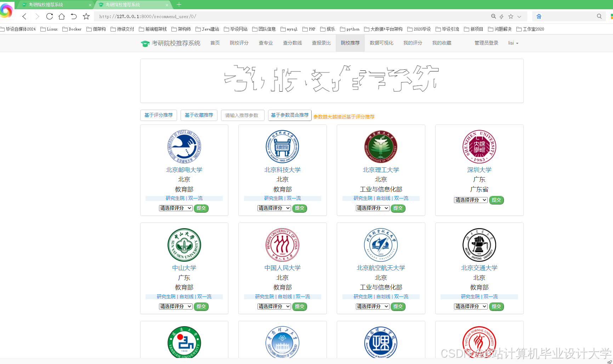Viewport: 613px width, 364px height.
Task: Submit rating for 北京交通大学
Action: coord(496,306)
